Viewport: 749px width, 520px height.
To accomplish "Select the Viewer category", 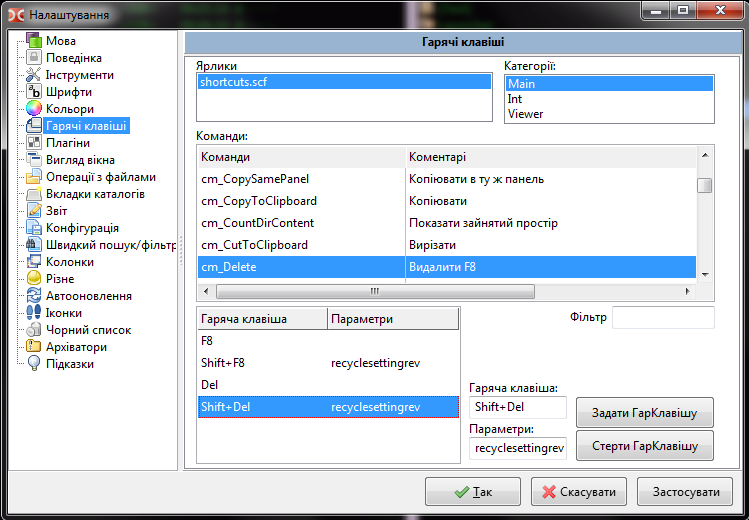I will 525,114.
